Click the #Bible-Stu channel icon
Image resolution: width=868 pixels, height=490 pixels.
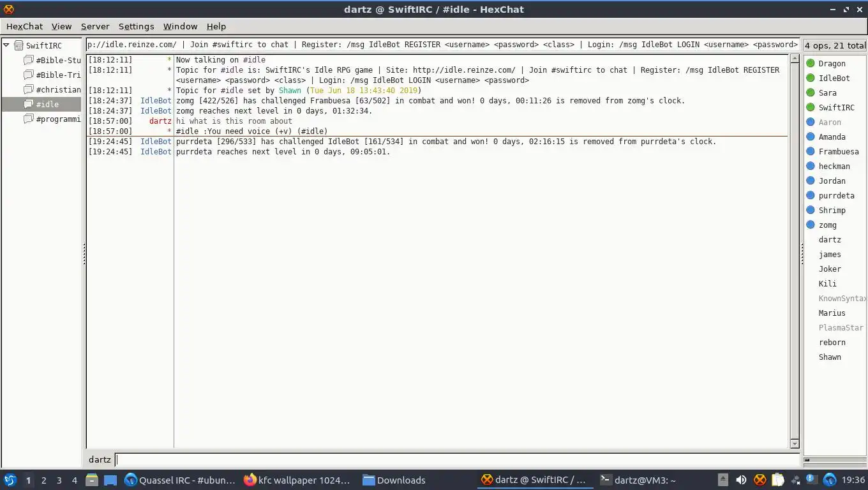click(29, 60)
